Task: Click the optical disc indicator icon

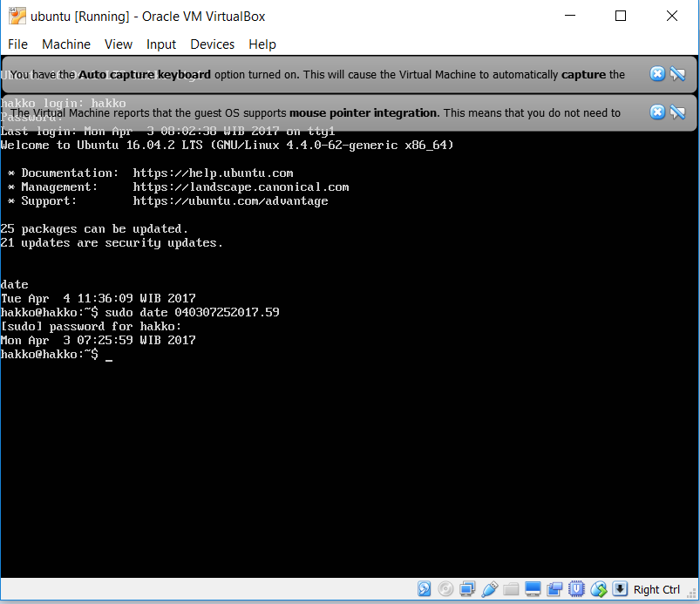Action: pos(445,589)
